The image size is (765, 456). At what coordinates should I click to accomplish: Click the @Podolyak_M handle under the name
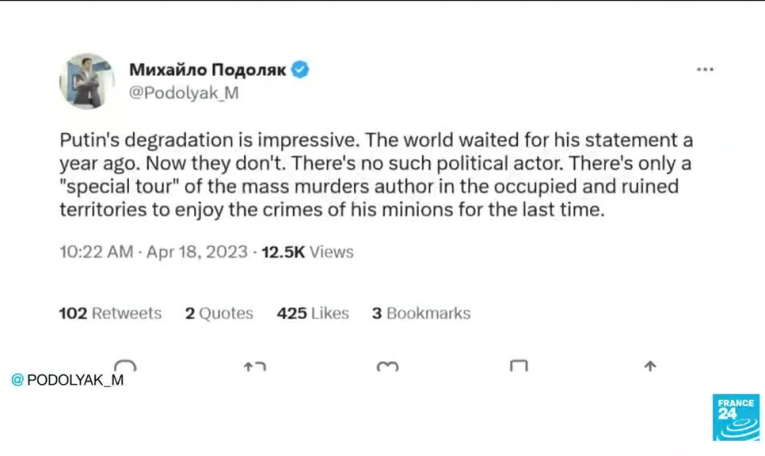pos(184,93)
